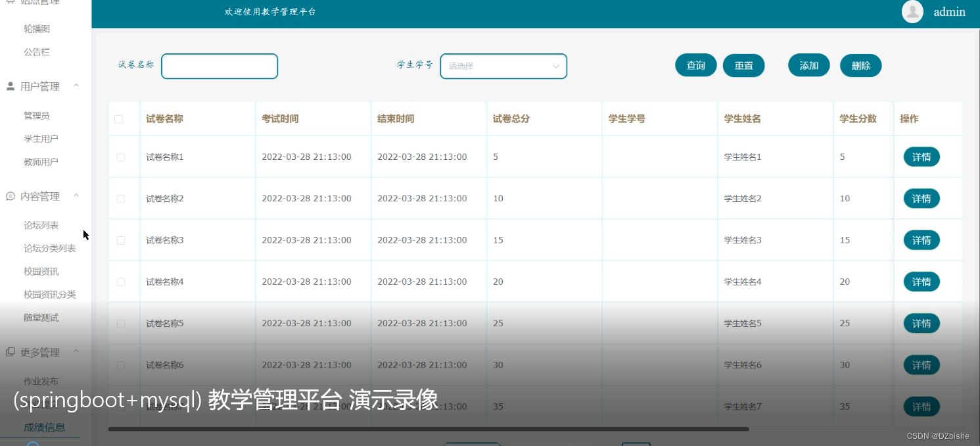Image resolution: width=980 pixels, height=446 pixels.
Task: Open 校园资讯 menu item
Action: [41, 271]
